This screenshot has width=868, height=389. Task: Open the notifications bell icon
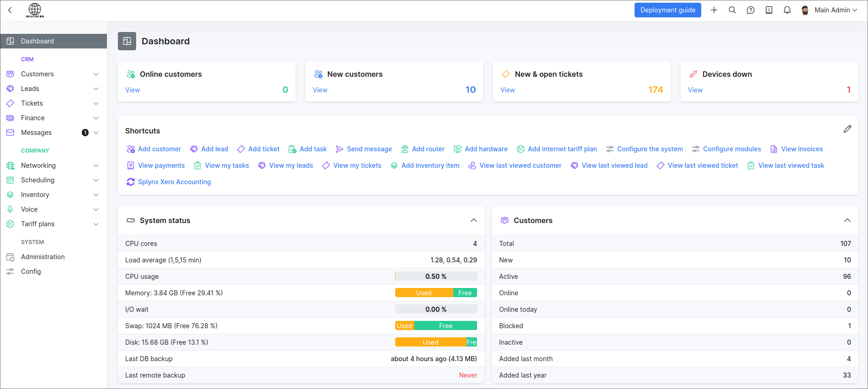tap(787, 10)
